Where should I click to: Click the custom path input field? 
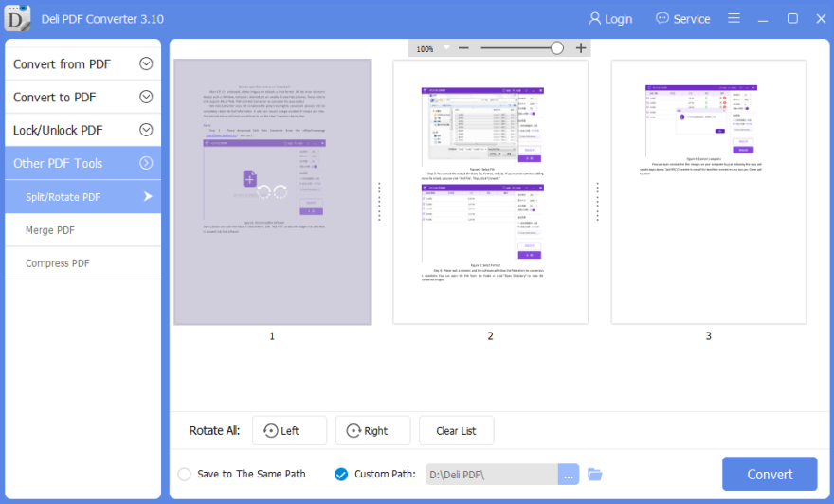[492, 475]
